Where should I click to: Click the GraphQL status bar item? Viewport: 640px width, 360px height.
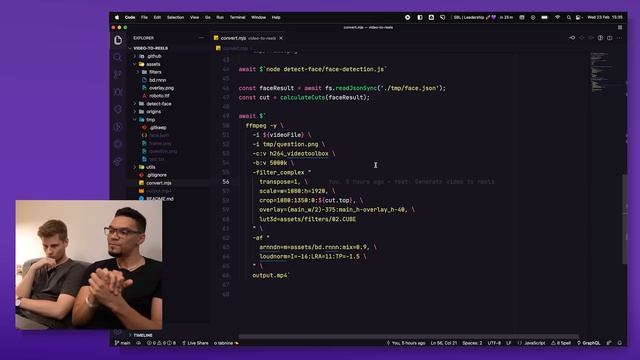click(x=589, y=343)
